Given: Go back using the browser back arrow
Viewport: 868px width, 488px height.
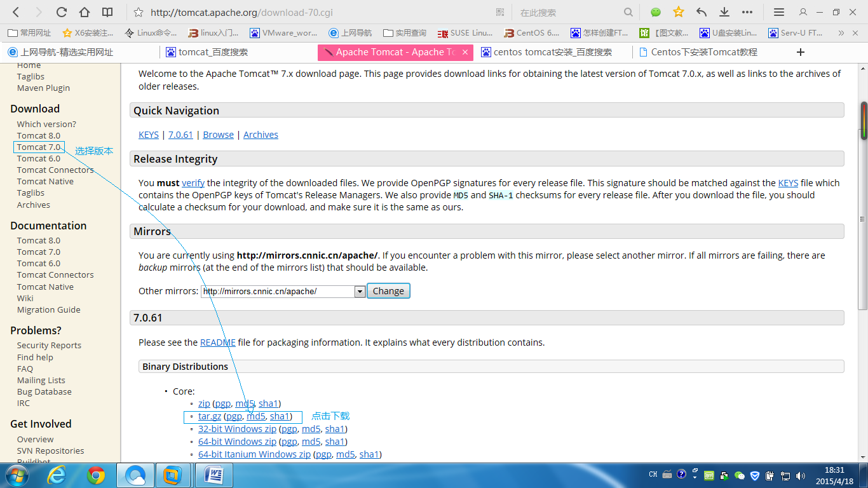Looking at the screenshot, I should tap(16, 12).
